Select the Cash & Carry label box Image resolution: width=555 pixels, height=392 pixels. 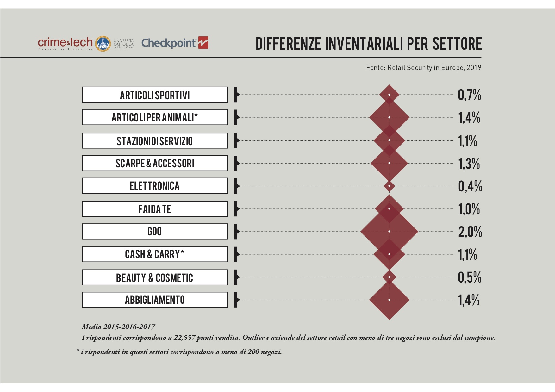155,254
